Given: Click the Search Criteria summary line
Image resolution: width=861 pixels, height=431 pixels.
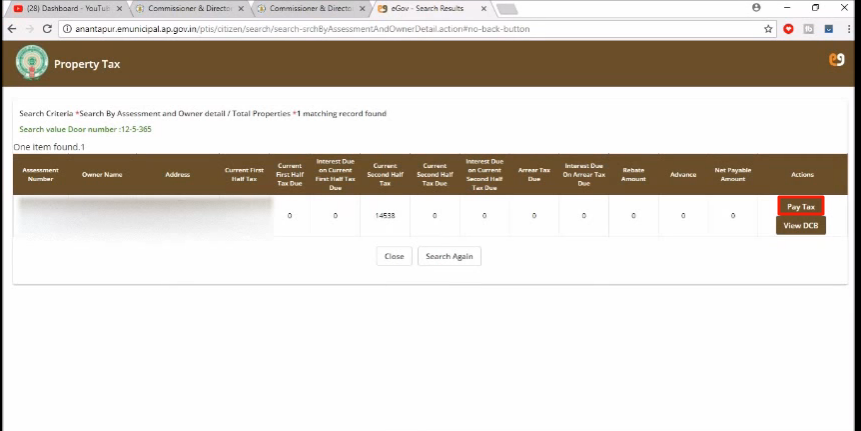Looking at the screenshot, I should 203,114.
